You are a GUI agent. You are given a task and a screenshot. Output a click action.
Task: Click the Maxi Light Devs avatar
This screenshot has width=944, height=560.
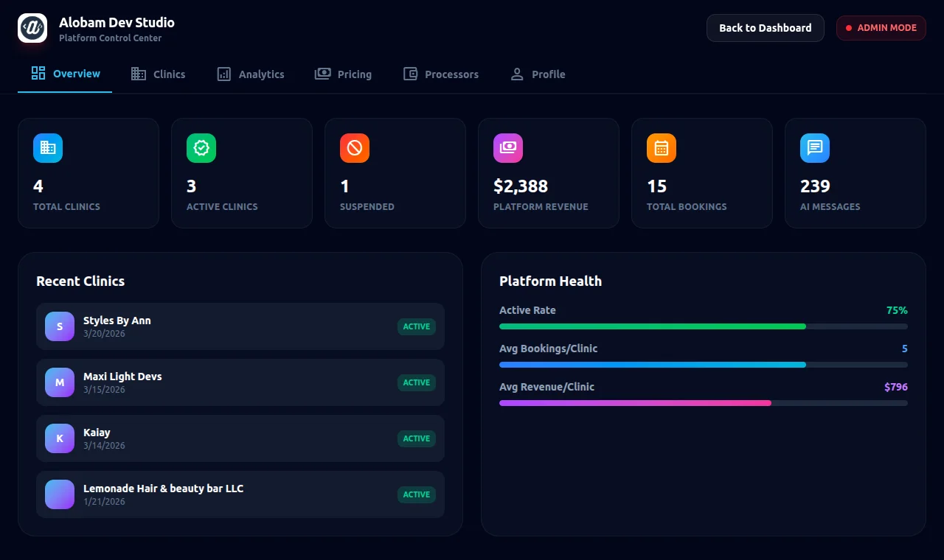pyautogui.click(x=60, y=382)
